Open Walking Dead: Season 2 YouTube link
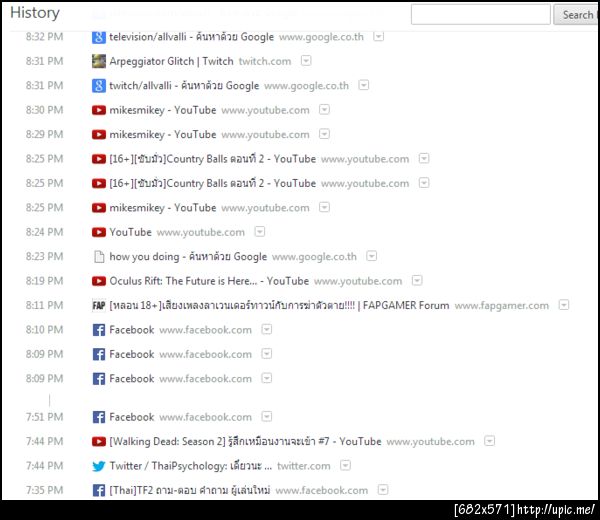Viewport: 600px width, 520px height. pyautogui.click(x=245, y=442)
